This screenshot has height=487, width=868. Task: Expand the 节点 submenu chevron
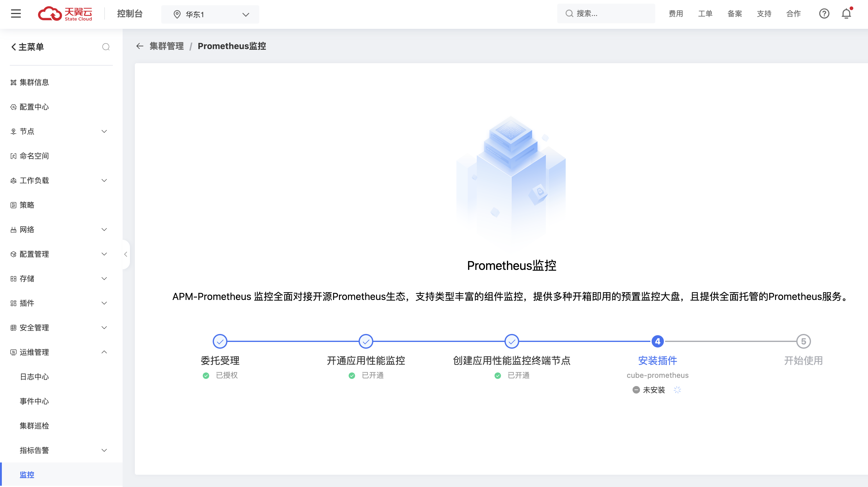click(x=105, y=132)
